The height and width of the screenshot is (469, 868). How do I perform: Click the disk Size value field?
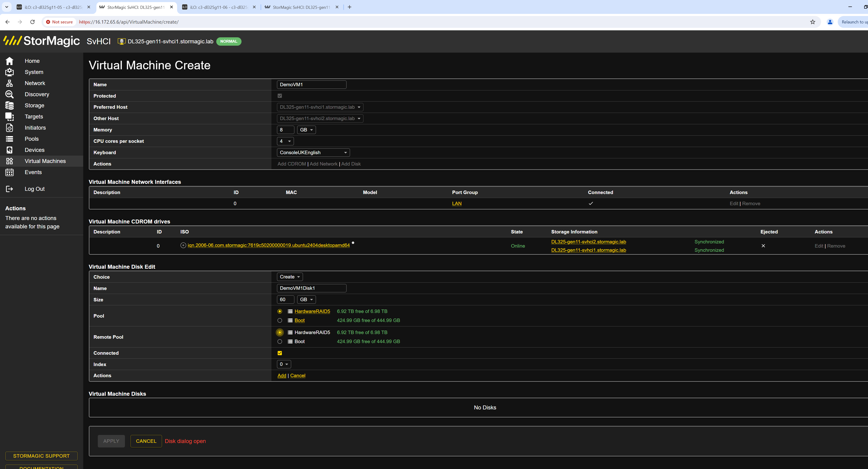[x=285, y=300]
